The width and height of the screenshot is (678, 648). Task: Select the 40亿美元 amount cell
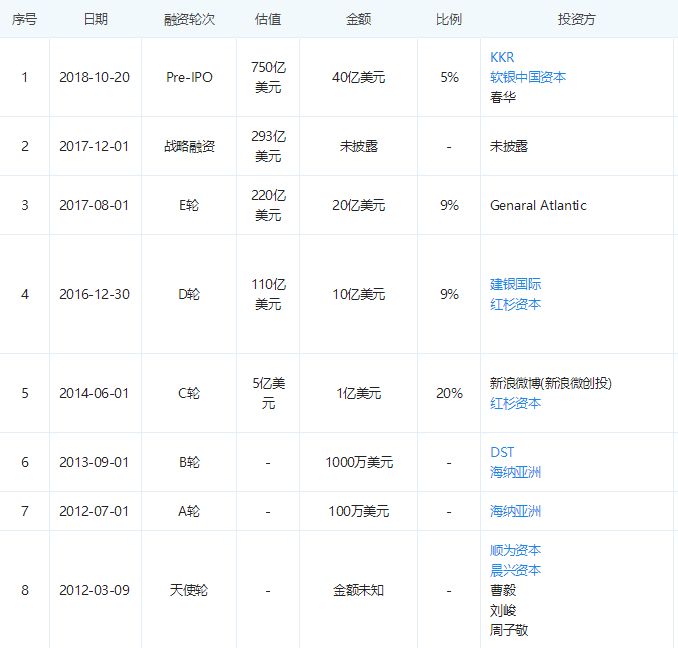[358, 77]
